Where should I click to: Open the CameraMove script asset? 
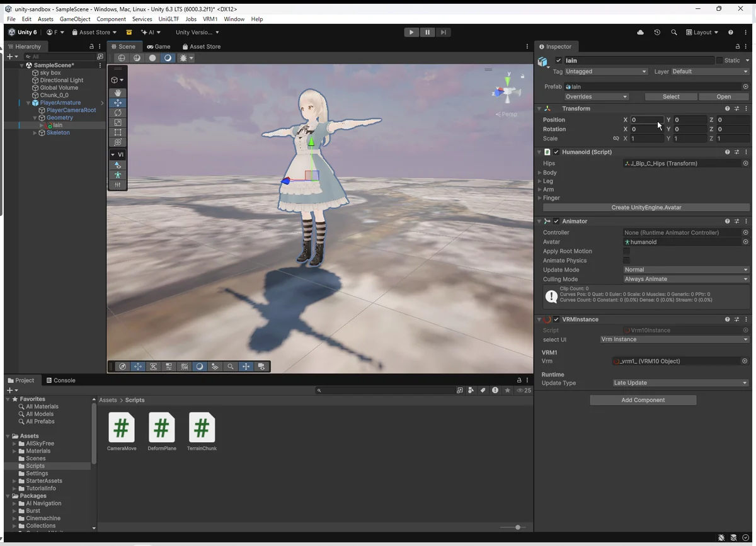[122, 428]
